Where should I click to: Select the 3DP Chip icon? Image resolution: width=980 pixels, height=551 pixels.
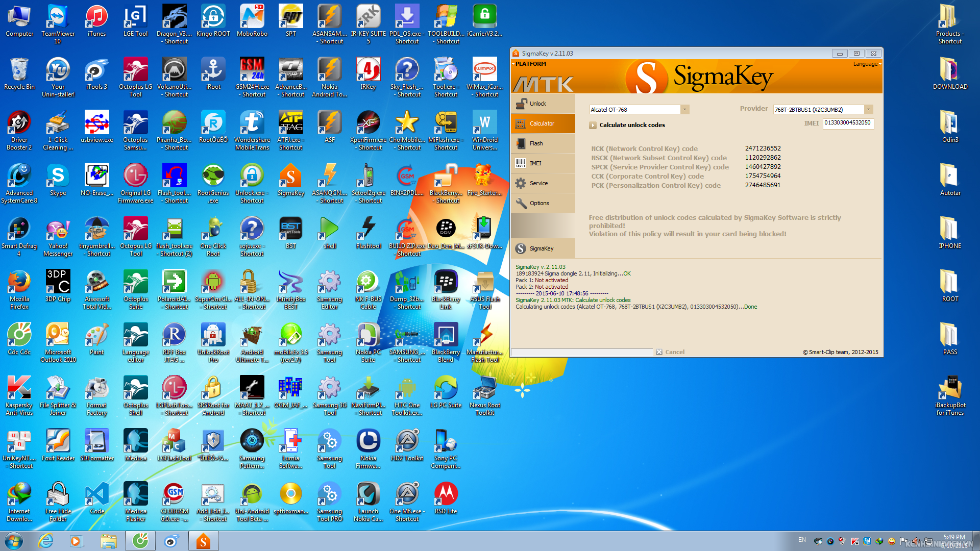(58, 286)
